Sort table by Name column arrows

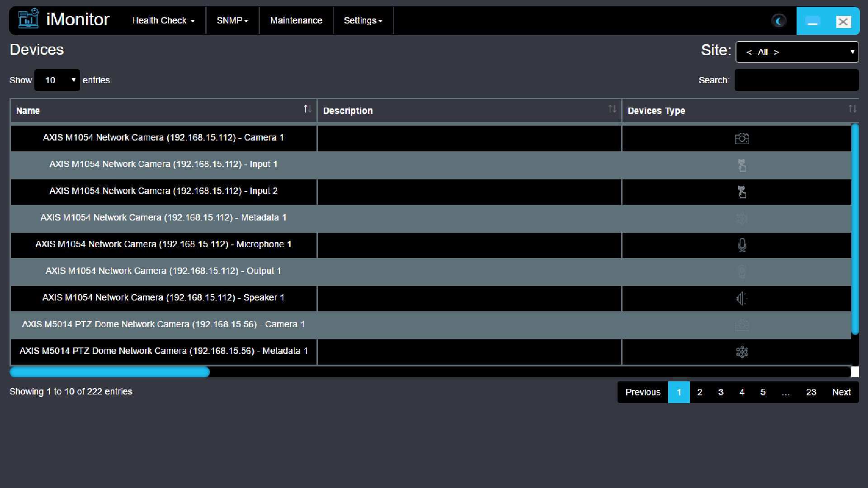[x=307, y=109]
